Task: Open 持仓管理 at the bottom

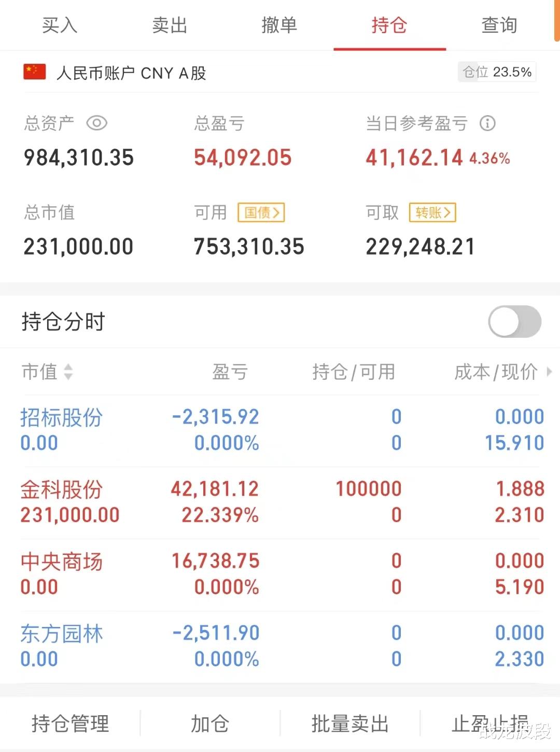Action: (x=70, y=723)
